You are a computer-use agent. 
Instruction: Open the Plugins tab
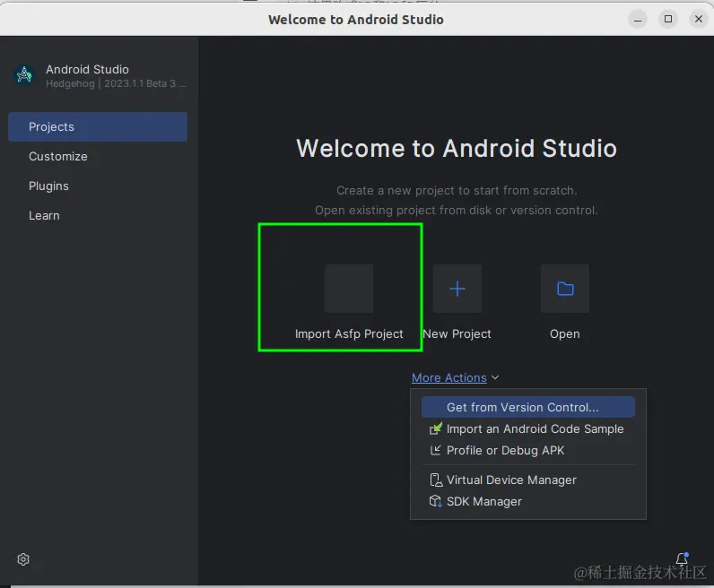98,186
